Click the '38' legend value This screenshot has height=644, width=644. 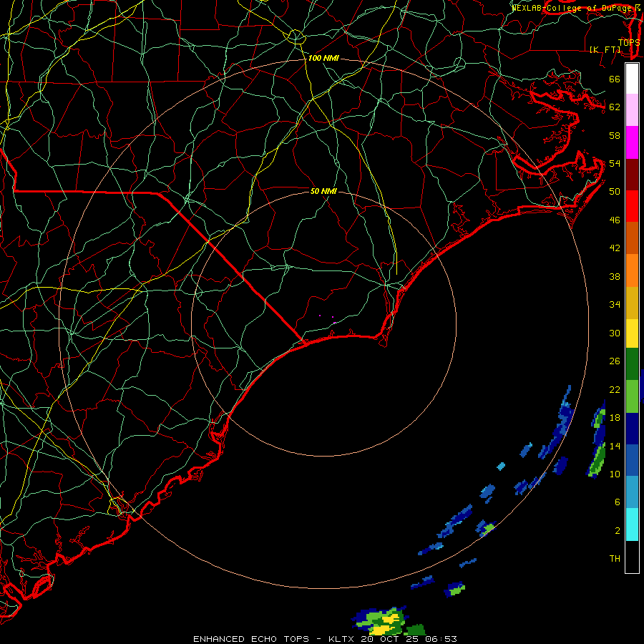[615, 276]
